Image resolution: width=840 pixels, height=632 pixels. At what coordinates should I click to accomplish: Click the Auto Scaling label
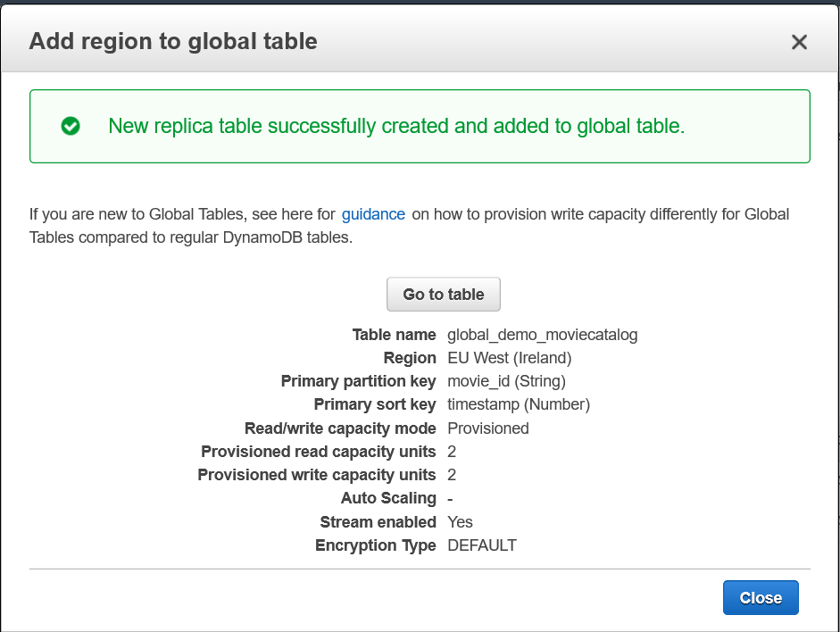pyautogui.click(x=388, y=498)
